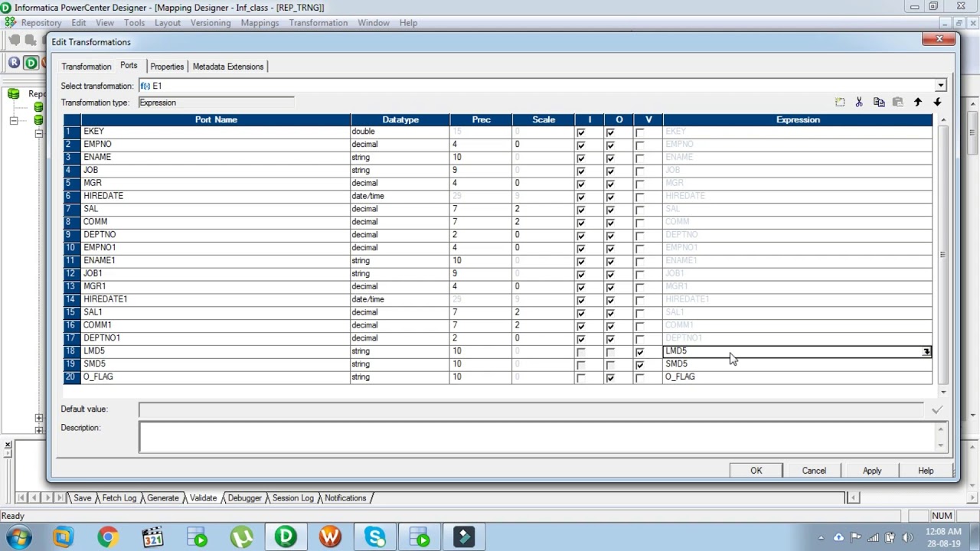Open the Debugger output tab
Screen dimensions: 980x551
244,498
